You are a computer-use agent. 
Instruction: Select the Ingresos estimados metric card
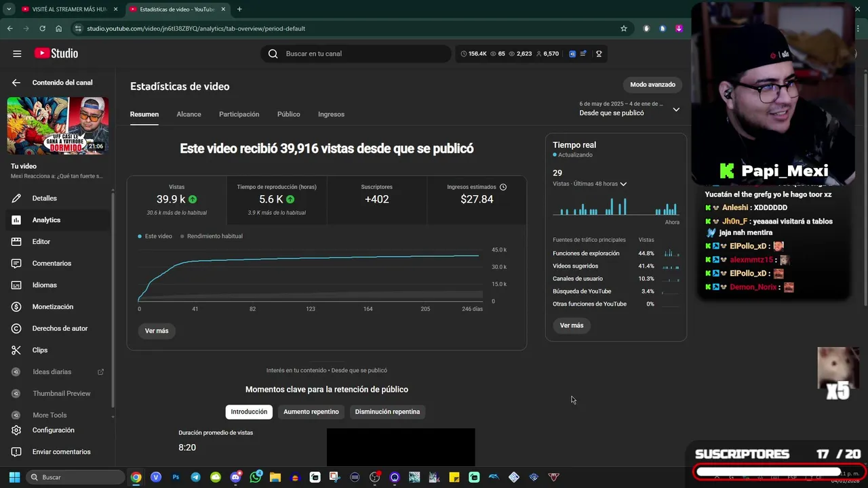477,201
